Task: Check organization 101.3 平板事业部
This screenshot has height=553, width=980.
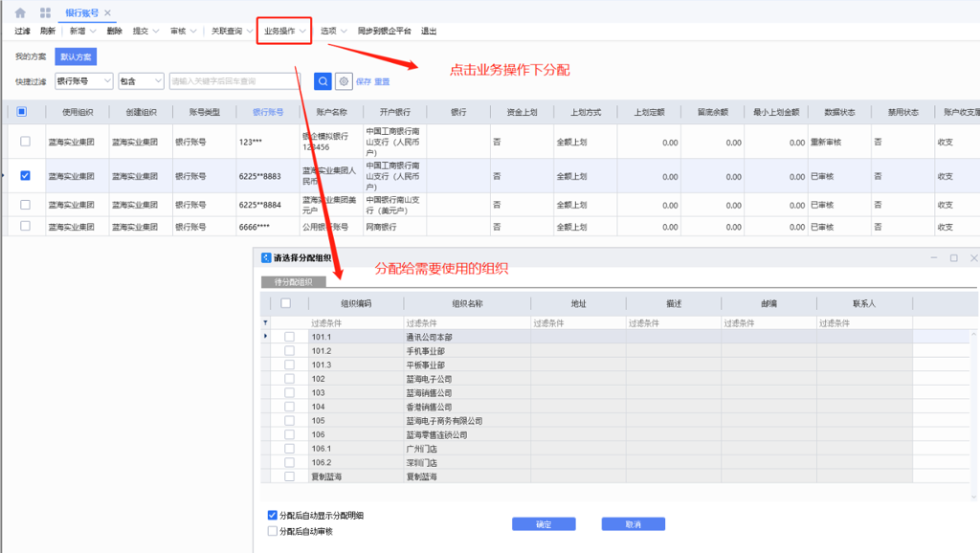Action: (289, 365)
